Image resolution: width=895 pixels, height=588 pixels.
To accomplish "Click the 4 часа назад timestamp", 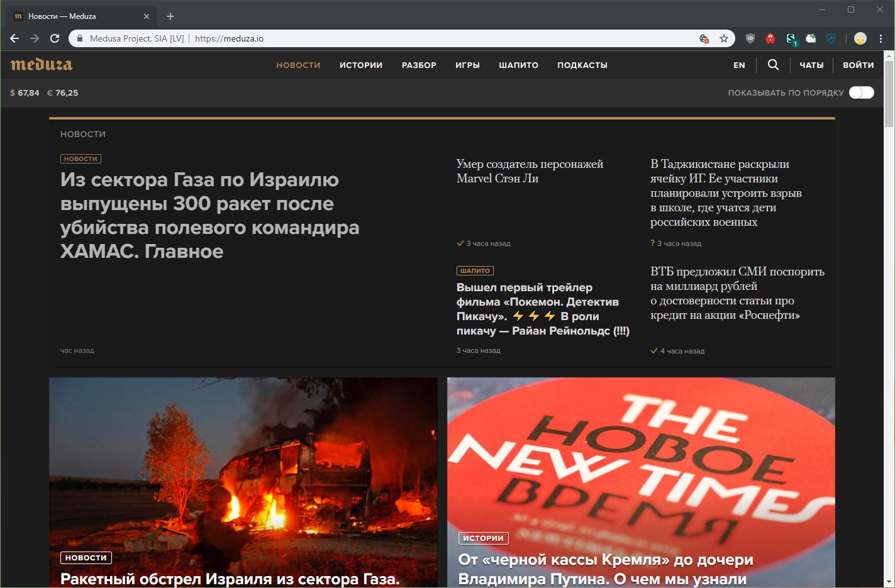I will tap(682, 351).
